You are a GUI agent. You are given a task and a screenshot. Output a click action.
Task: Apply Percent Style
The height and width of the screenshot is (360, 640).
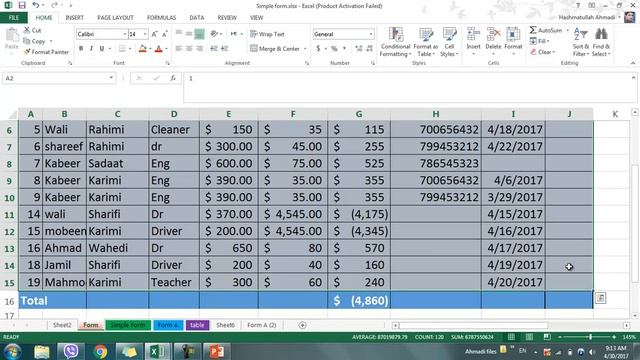click(x=334, y=49)
